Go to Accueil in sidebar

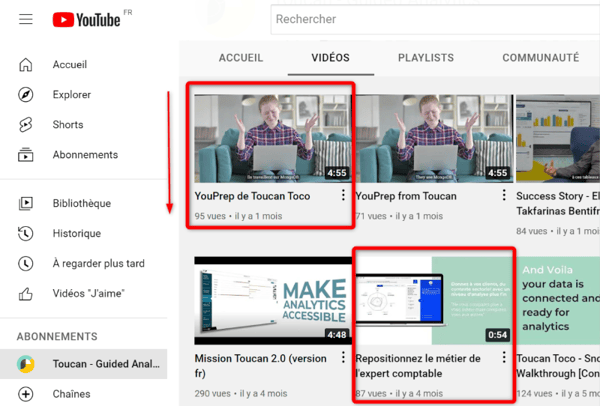pos(70,65)
